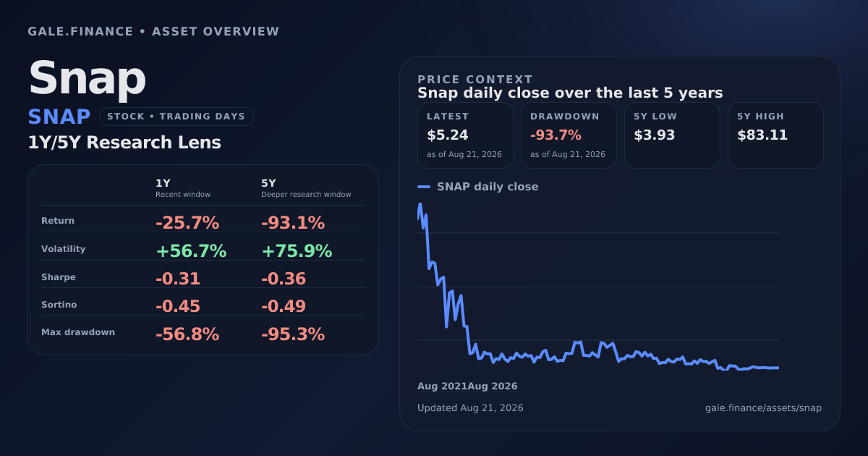The width and height of the screenshot is (868, 456).
Task: Click the GALE.FINANCE • ASSET OVERVIEW header
Action: click(153, 31)
